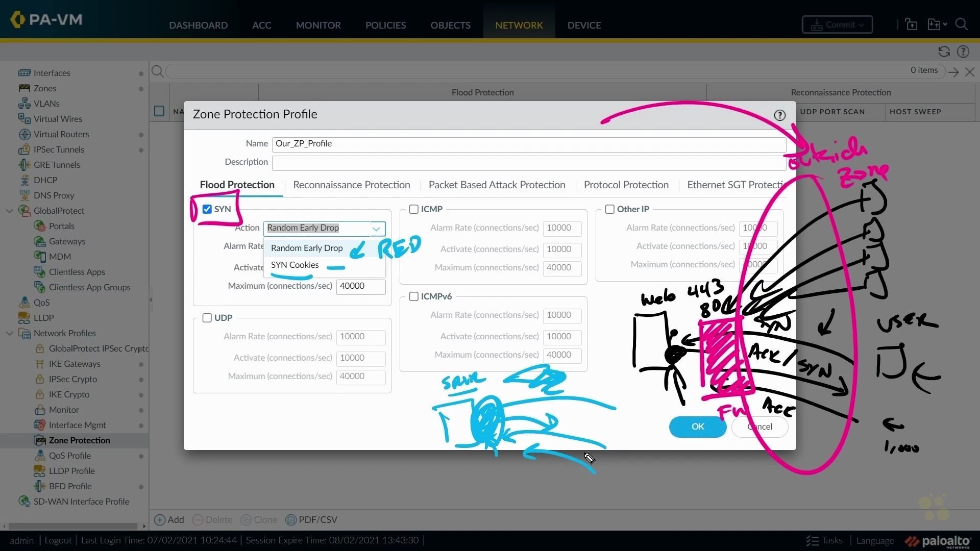980x551 pixels.
Task: Open the Commit dropdown button
Action: click(837, 24)
